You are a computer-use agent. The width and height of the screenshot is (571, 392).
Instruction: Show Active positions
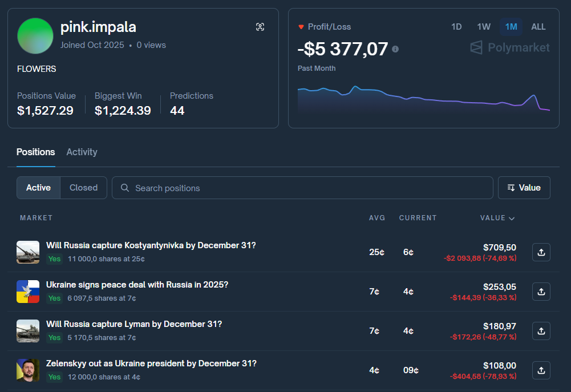[x=38, y=188]
